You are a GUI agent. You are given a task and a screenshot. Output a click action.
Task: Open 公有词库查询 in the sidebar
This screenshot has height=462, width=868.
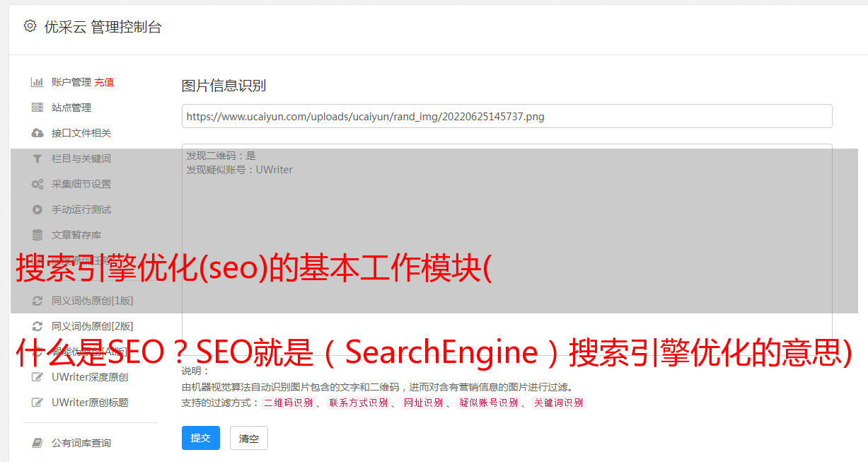point(81,443)
